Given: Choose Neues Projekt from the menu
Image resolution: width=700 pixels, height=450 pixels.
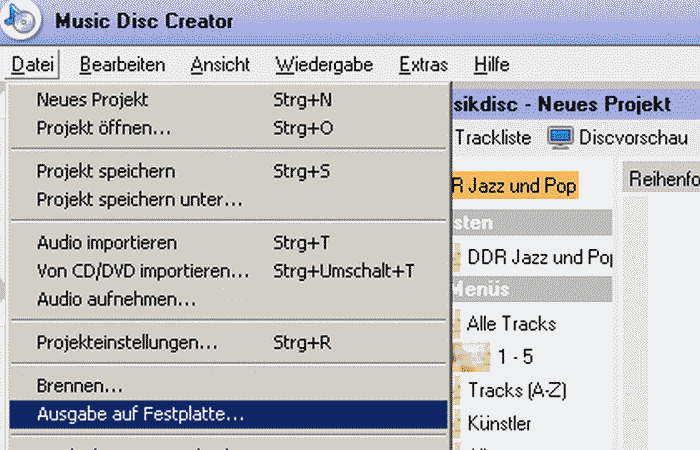Looking at the screenshot, I should click(92, 100).
